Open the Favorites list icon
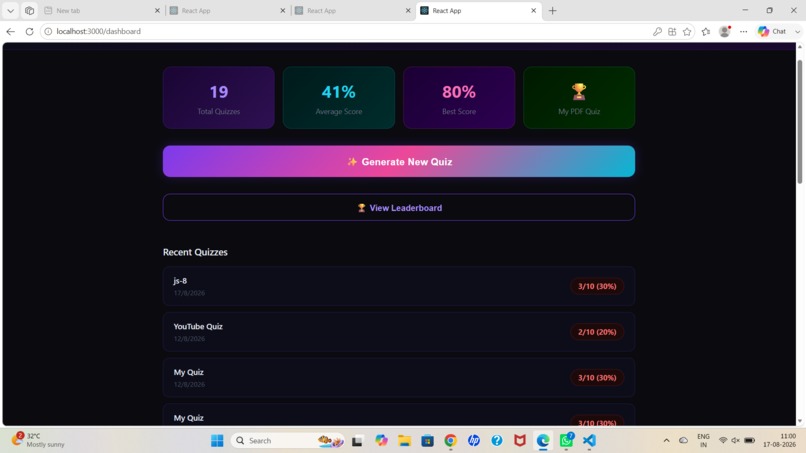 pos(706,31)
